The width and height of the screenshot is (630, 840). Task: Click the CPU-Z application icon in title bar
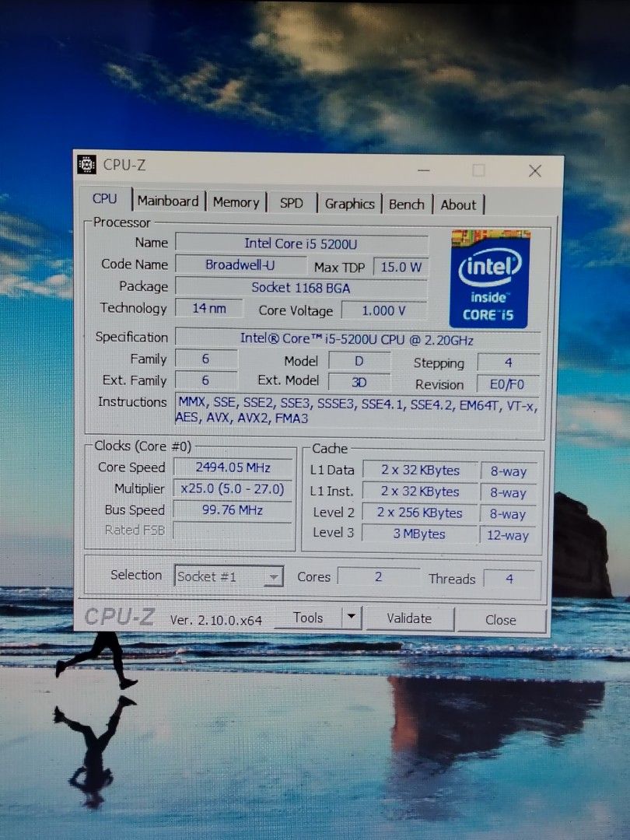point(86,166)
